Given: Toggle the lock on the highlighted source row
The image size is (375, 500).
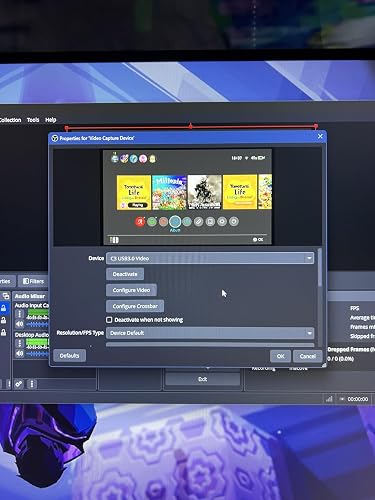Looking at the screenshot, I should point(3,308).
